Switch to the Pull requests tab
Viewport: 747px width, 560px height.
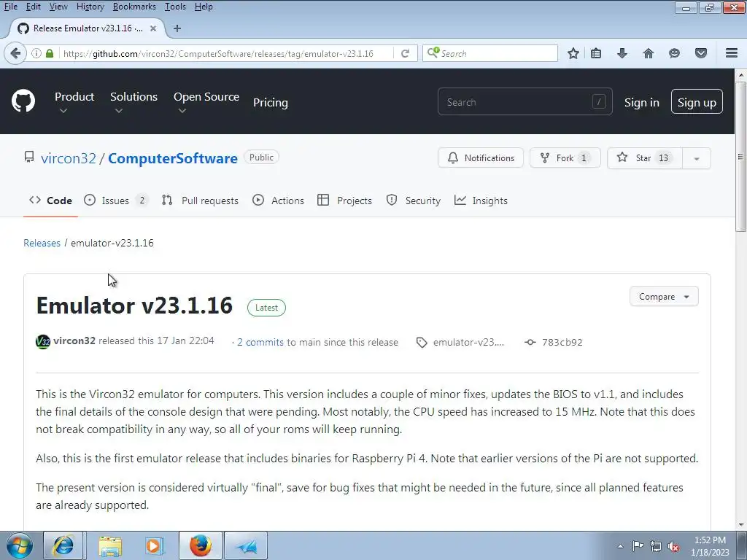[x=200, y=201]
